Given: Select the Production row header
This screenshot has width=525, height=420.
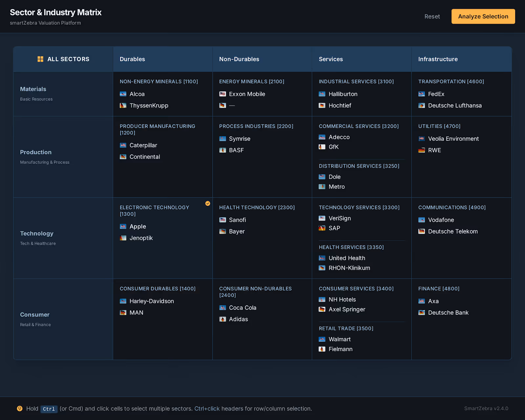Looking at the screenshot, I should click(x=63, y=157).
